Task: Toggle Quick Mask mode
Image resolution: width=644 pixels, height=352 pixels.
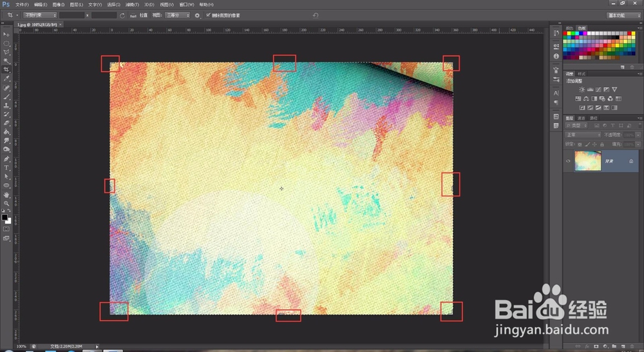Action: pos(6,229)
